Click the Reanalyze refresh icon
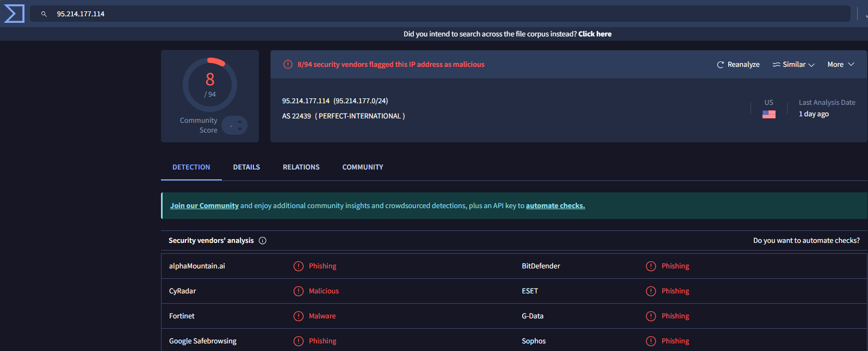Viewport: 868px width, 351px height. point(721,65)
